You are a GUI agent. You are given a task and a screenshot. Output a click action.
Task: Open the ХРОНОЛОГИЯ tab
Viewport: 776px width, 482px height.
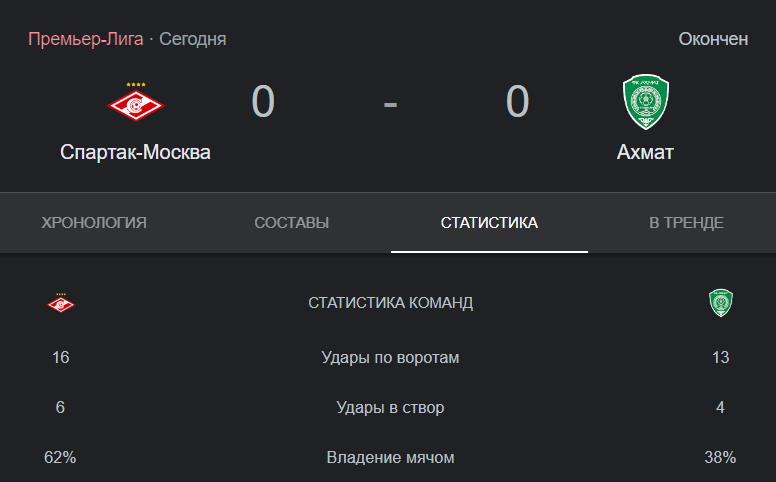click(94, 223)
